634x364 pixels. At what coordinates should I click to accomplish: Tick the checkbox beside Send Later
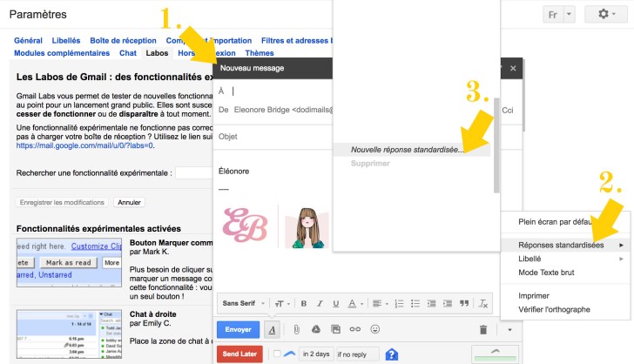pyautogui.click(x=277, y=354)
